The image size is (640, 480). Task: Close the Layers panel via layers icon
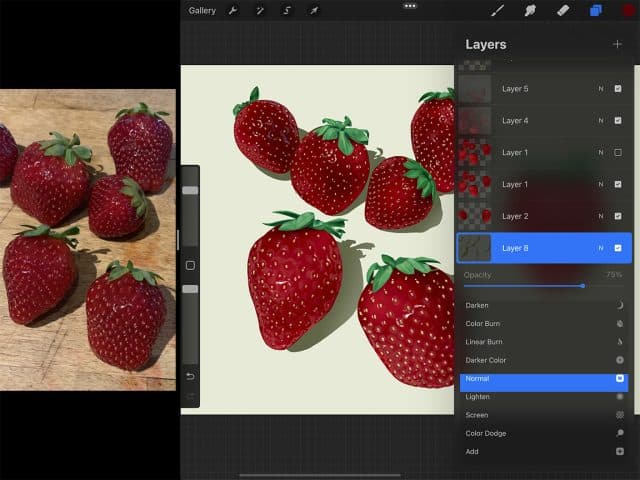click(x=596, y=11)
